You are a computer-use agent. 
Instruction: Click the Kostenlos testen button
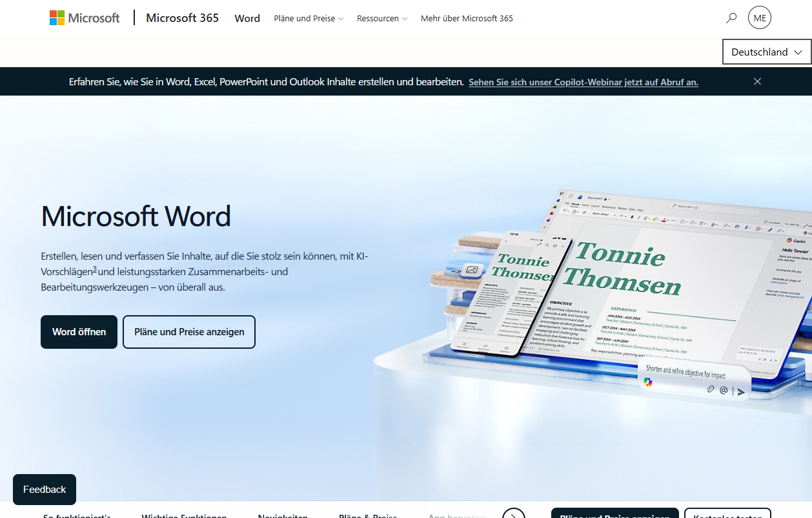tap(727, 513)
